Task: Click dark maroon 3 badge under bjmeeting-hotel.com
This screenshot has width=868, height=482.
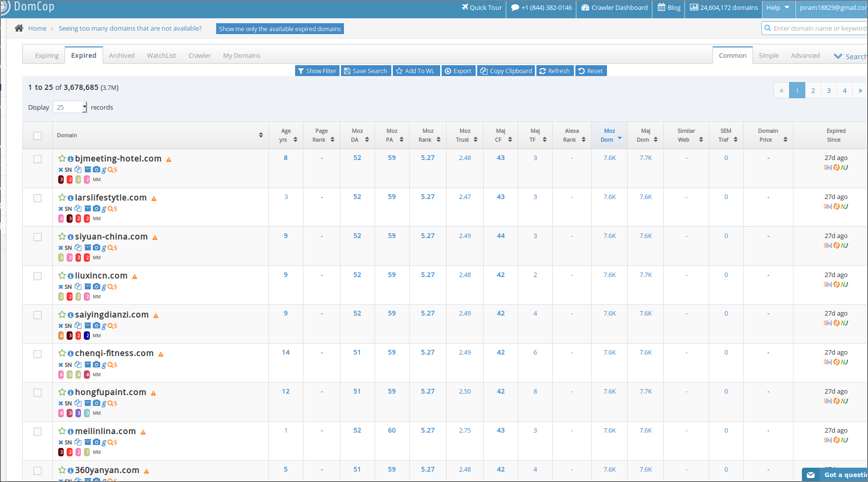Action: click(61, 180)
